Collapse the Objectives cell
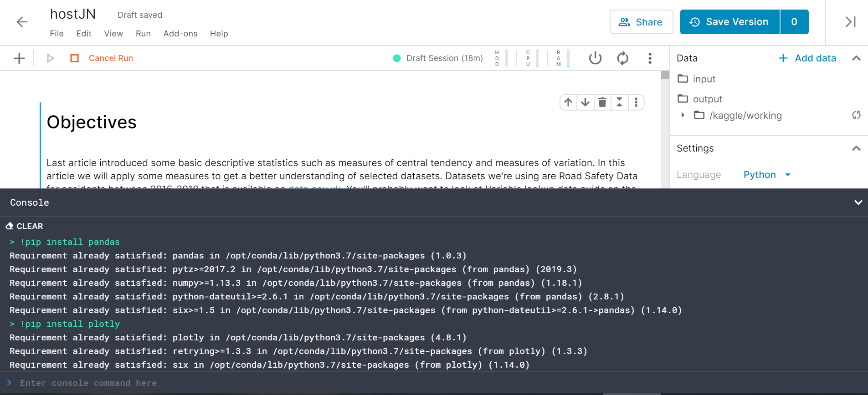Viewport: 868px width, 395px height. click(x=619, y=102)
